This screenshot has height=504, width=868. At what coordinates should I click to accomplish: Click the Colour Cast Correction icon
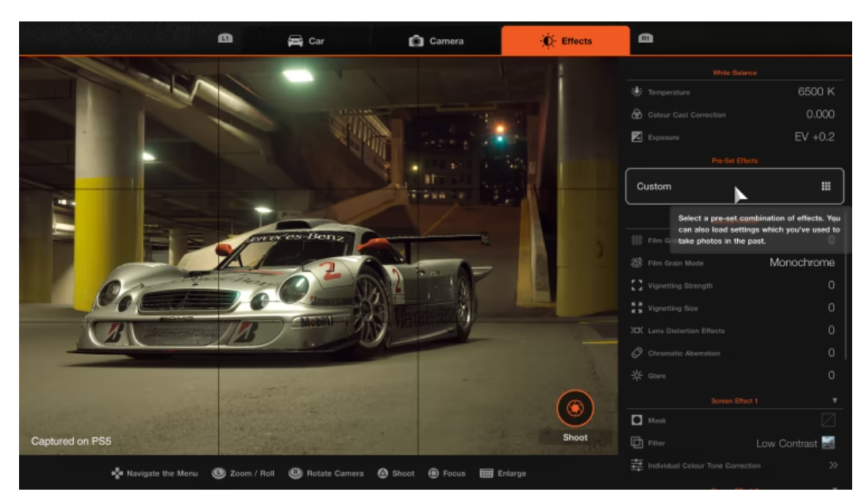click(636, 114)
